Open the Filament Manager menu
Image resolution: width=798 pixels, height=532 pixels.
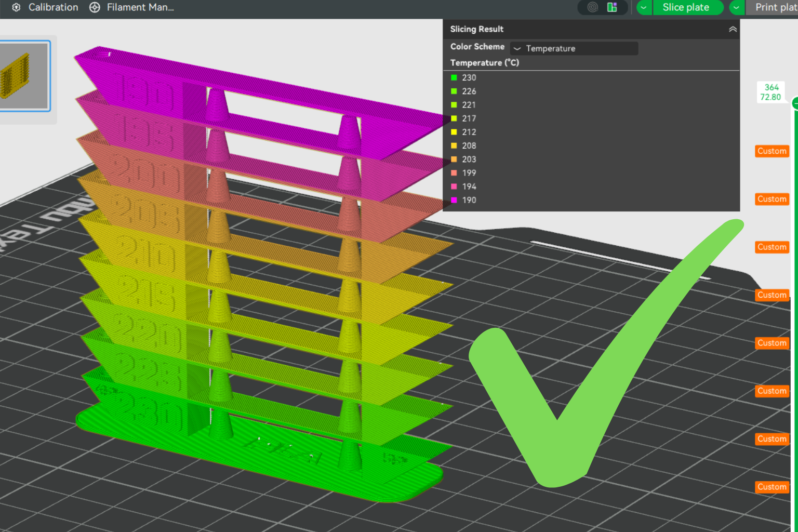[x=140, y=7]
